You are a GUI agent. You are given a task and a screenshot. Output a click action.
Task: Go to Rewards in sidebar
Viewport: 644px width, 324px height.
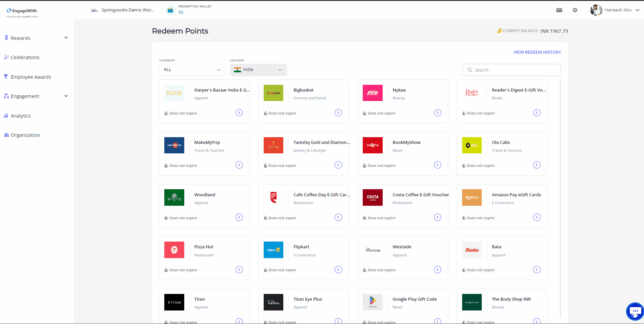click(x=21, y=38)
